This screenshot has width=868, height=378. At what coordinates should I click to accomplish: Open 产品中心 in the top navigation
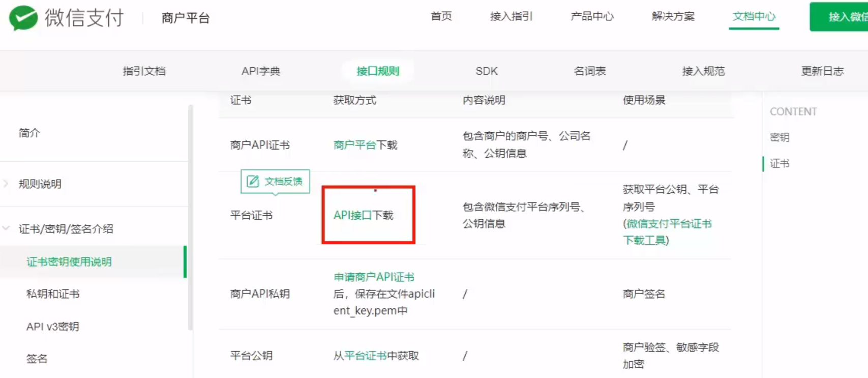[x=592, y=16]
